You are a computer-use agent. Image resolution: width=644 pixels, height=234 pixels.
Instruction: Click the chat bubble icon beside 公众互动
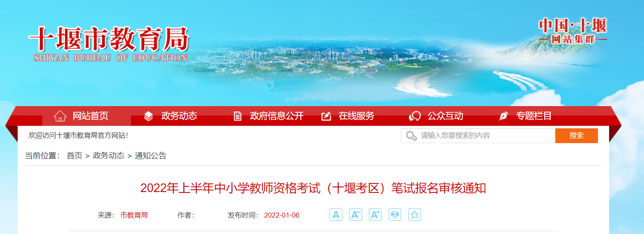[415, 116]
